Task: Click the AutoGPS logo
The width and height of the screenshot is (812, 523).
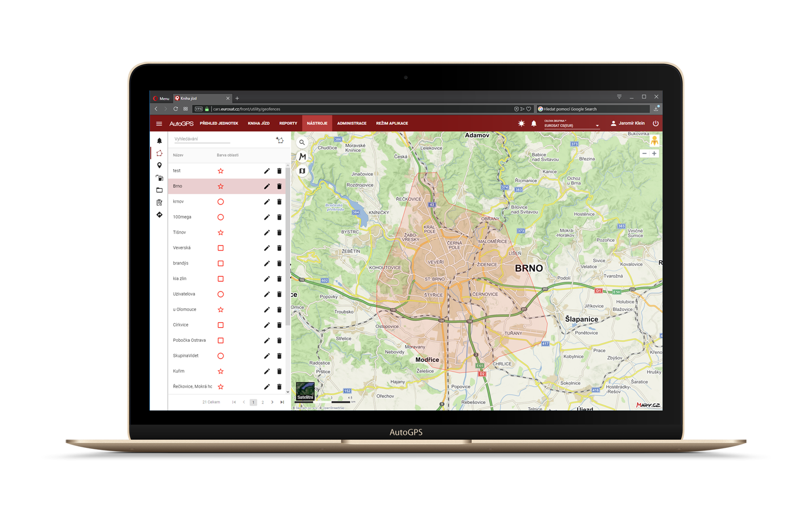Action: 181,124
